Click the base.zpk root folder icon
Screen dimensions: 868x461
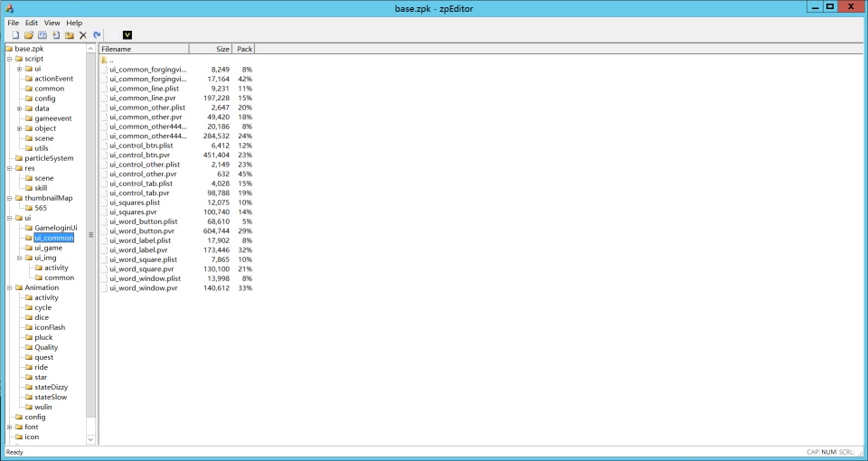9,49
